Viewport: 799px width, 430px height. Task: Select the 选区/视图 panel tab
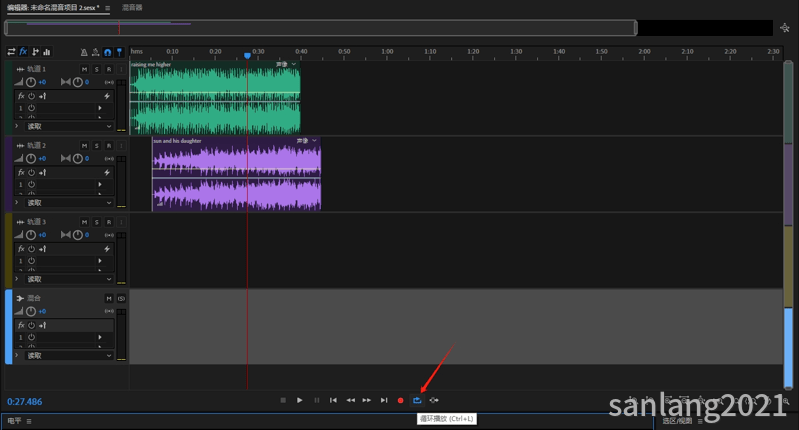pyautogui.click(x=677, y=421)
